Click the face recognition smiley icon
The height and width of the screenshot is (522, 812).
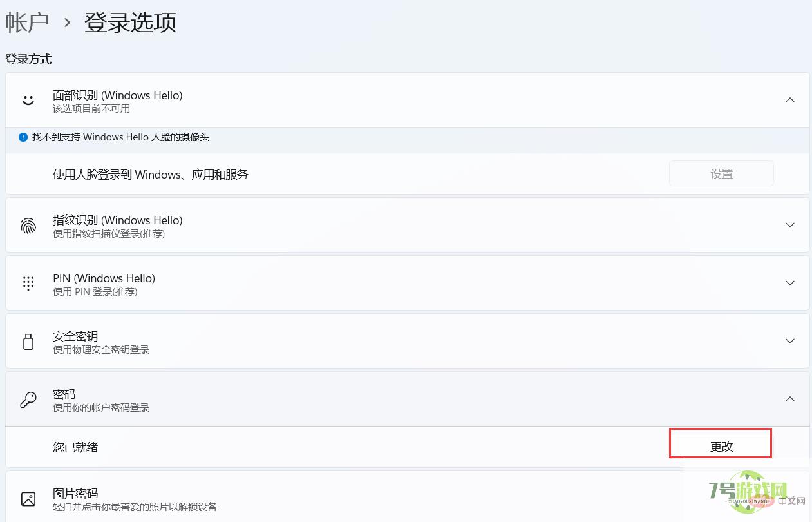point(28,100)
